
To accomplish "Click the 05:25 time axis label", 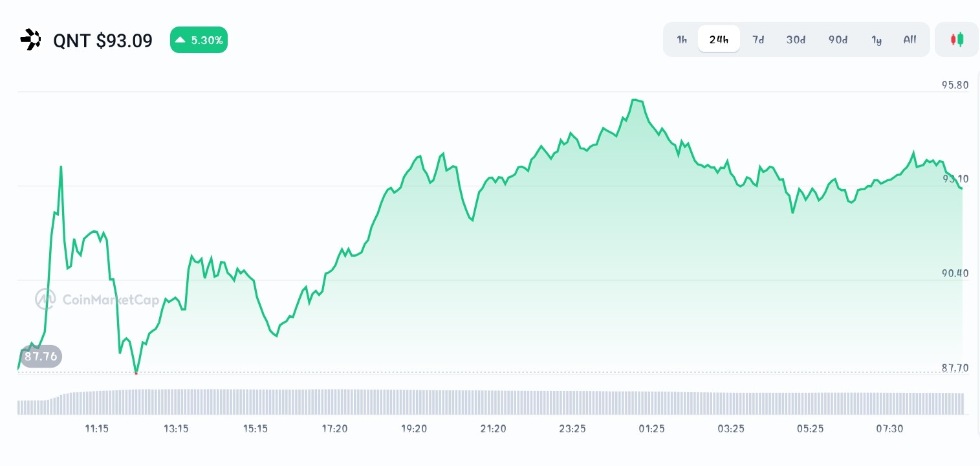I will click(x=811, y=428).
